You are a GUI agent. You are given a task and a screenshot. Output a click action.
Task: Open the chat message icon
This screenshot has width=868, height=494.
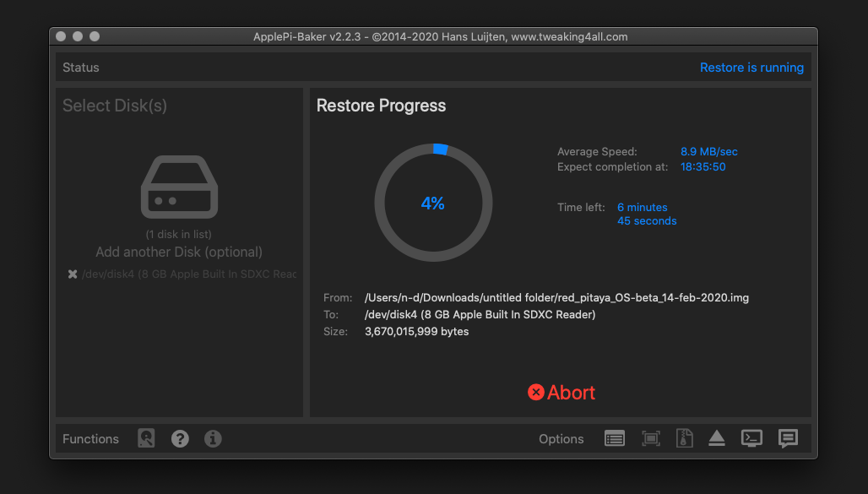click(x=788, y=438)
